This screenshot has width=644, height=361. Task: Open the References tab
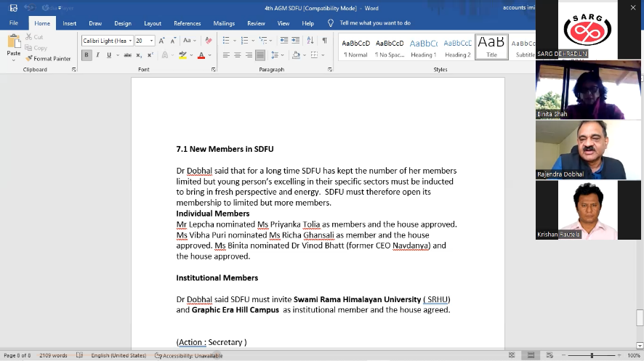click(187, 23)
